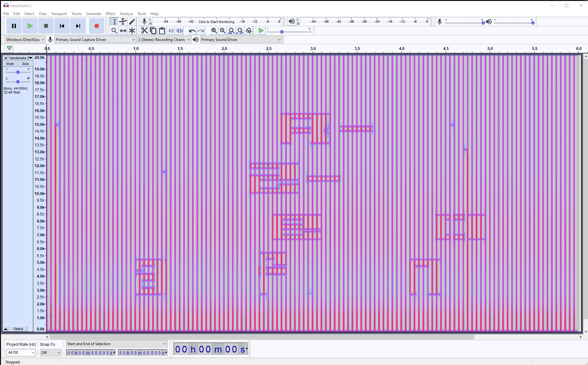Open the Tools menu
Image resolution: width=588 pixels, height=365 pixels.
pos(142,14)
